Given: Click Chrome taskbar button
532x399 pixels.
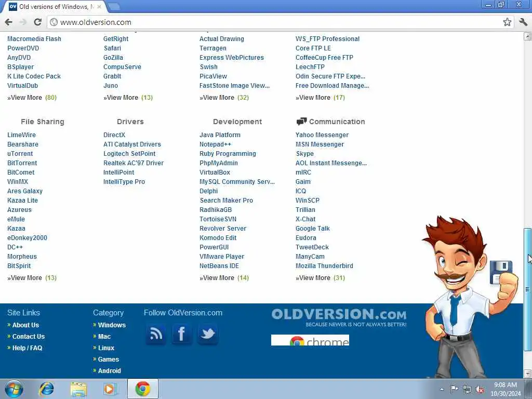Looking at the screenshot, I should point(143,389).
